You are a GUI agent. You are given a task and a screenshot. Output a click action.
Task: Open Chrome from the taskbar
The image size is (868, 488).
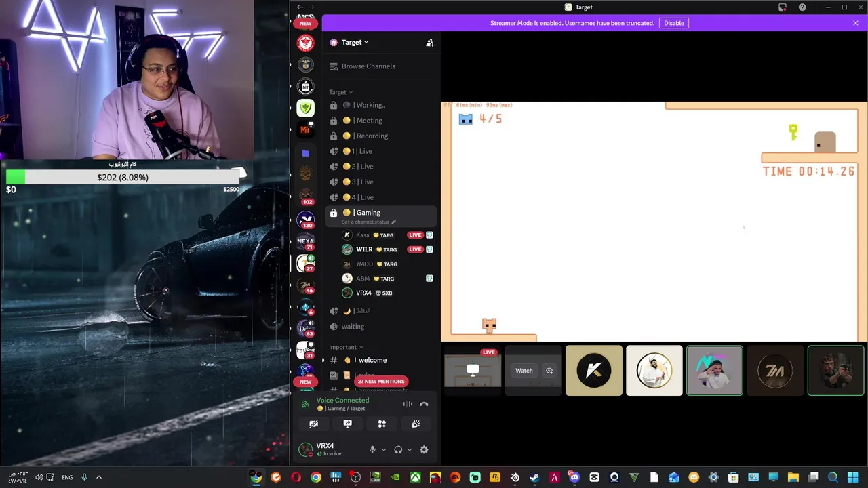pos(316,477)
